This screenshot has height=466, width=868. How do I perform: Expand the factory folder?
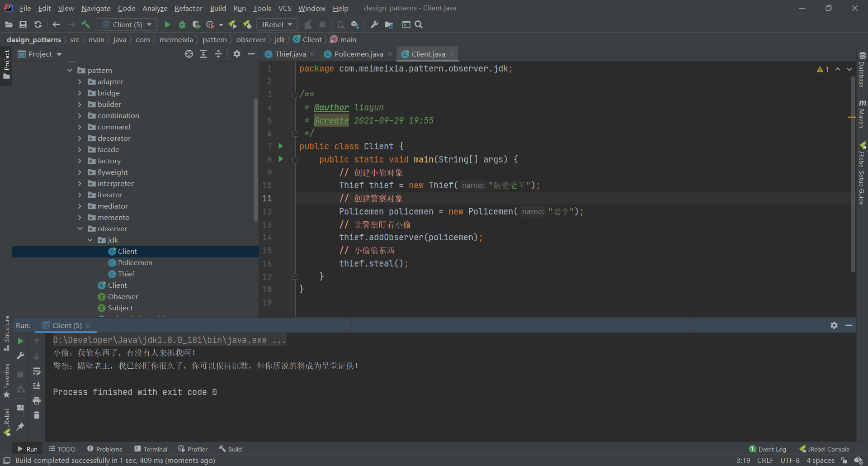point(80,161)
